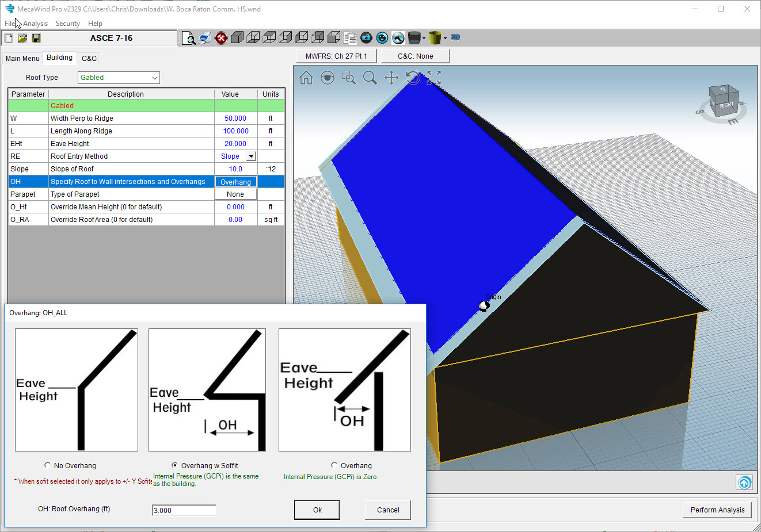Image resolution: width=761 pixels, height=532 pixels.
Task: Click the camera snapshot icon on the toolbar
Action: pos(366,38)
